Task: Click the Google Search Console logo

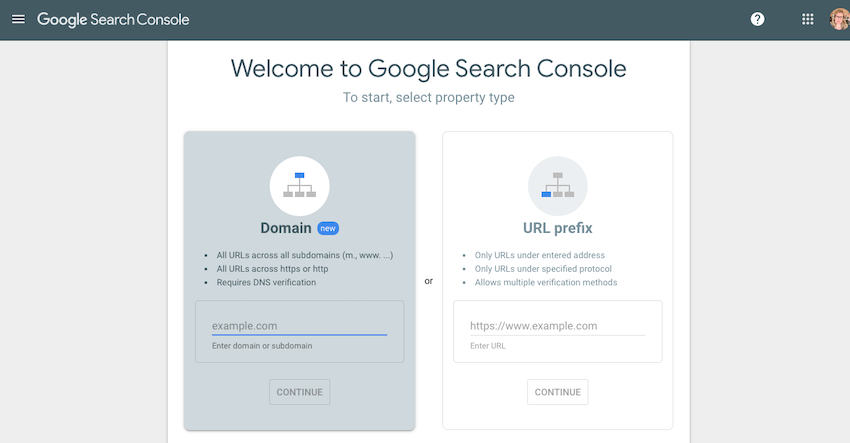Action: pyautogui.click(x=113, y=20)
